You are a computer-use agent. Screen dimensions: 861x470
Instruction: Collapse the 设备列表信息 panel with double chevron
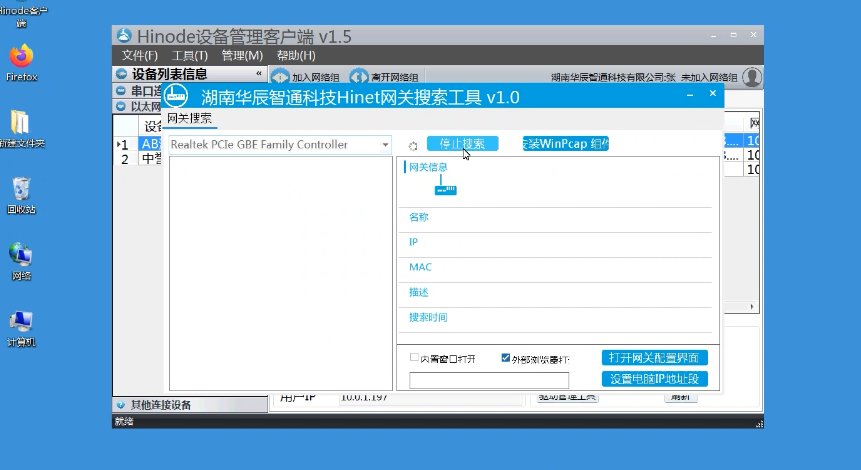pyautogui.click(x=259, y=74)
